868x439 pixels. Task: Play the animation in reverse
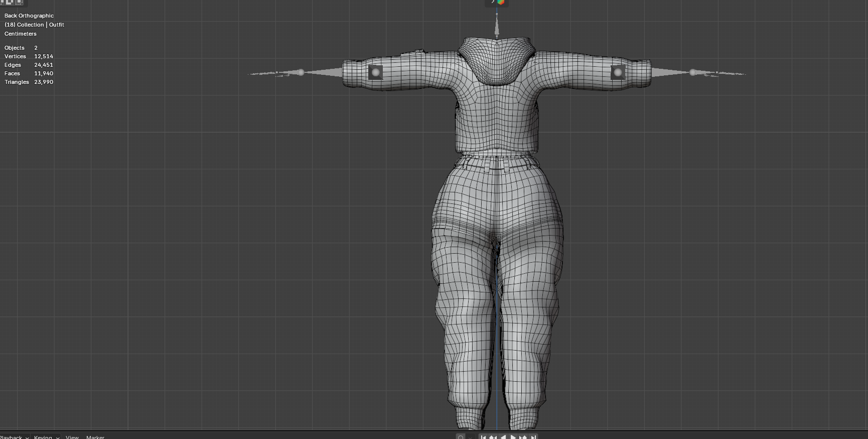point(503,437)
